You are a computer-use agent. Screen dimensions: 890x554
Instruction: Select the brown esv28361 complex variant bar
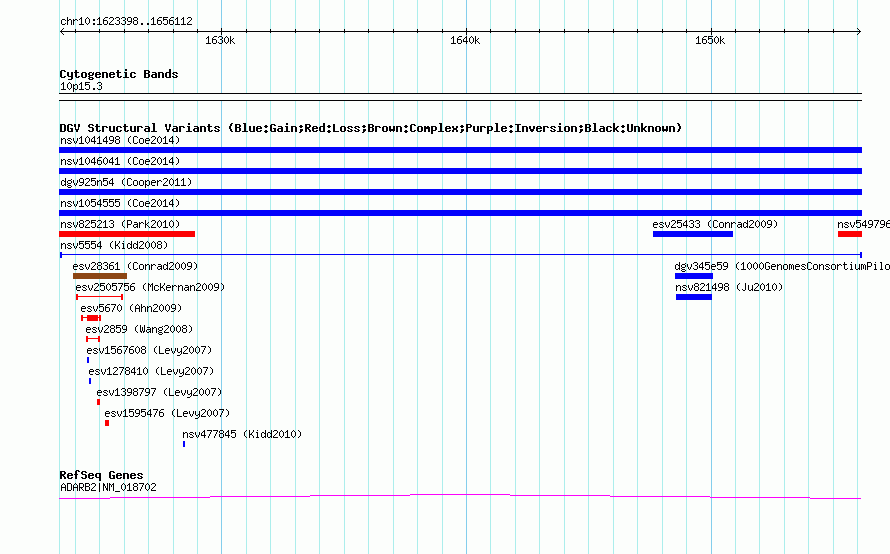(x=100, y=276)
